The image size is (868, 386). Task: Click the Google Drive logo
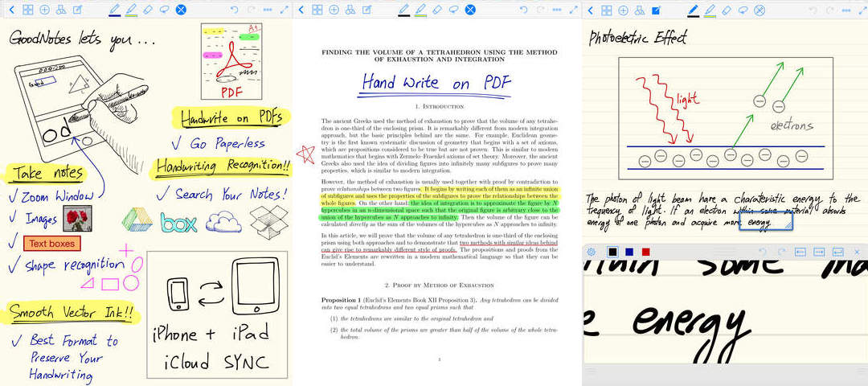137,220
